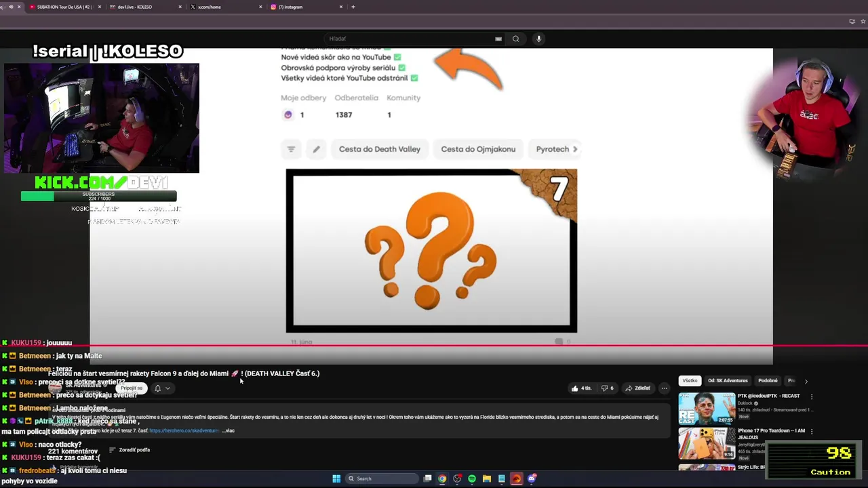Close the SUBATHON Tour De USA tab
This screenshot has width=868, height=488.
click(x=100, y=7)
